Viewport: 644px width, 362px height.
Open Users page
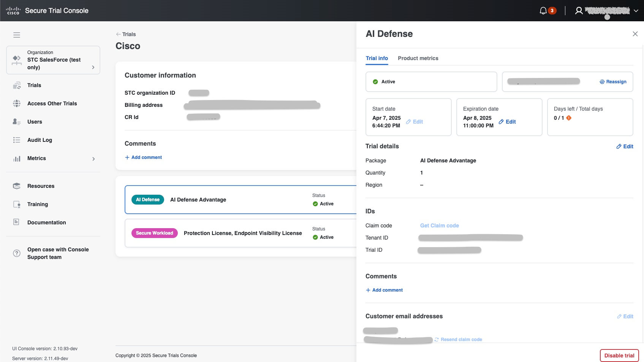click(x=35, y=122)
